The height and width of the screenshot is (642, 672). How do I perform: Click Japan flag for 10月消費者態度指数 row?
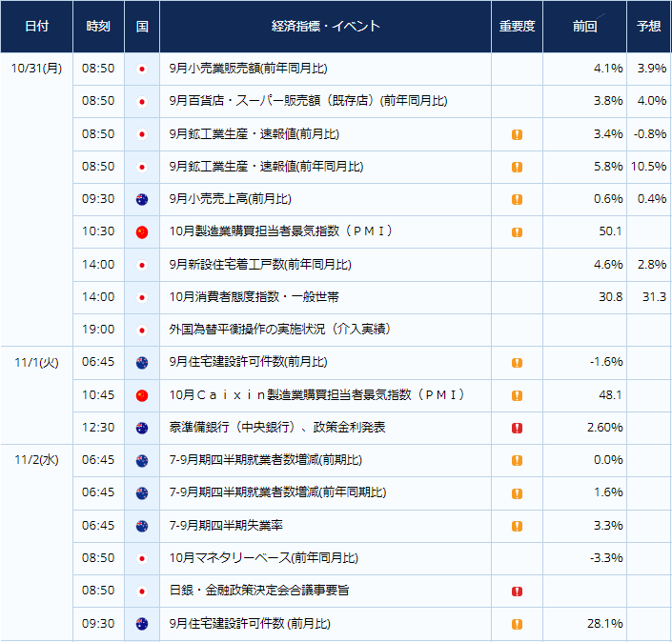tap(142, 297)
